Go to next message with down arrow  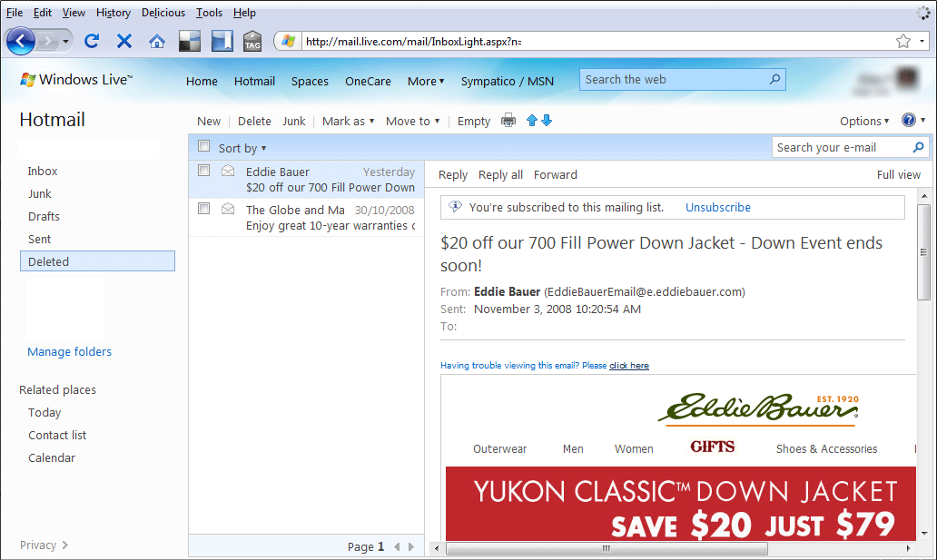click(547, 121)
